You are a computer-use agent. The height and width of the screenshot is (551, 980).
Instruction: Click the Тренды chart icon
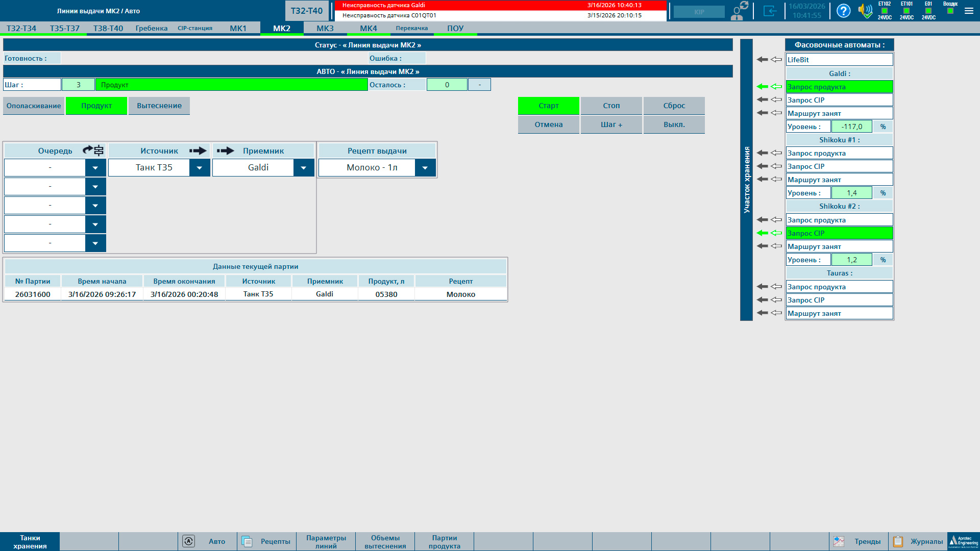pyautogui.click(x=839, y=541)
